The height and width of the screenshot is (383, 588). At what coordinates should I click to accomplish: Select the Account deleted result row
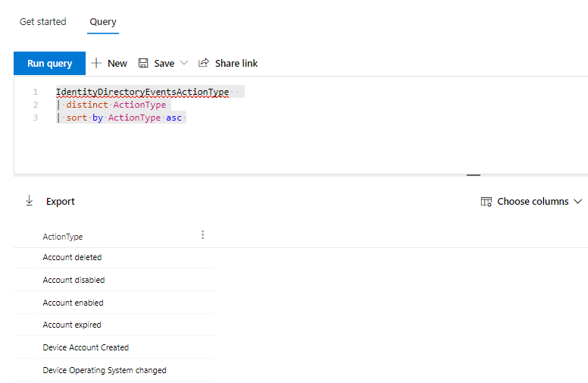(x=73, y=257)
